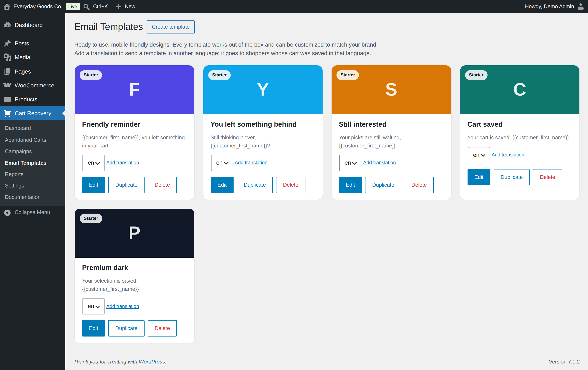Add translation for Premium dark
The image size is (588, 370).
point(122,306)
